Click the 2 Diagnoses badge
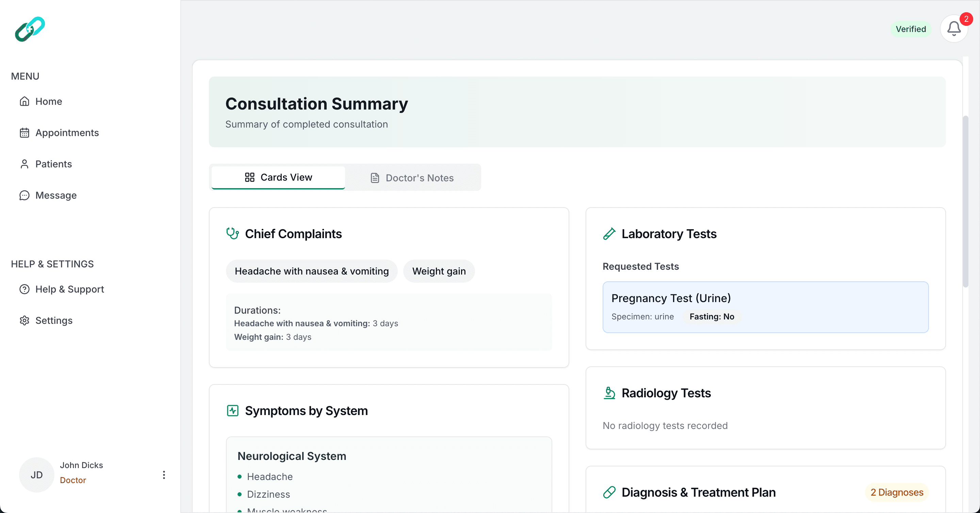Image resolution: width=980 pixels, height=513 pixels. click(897, 492)
